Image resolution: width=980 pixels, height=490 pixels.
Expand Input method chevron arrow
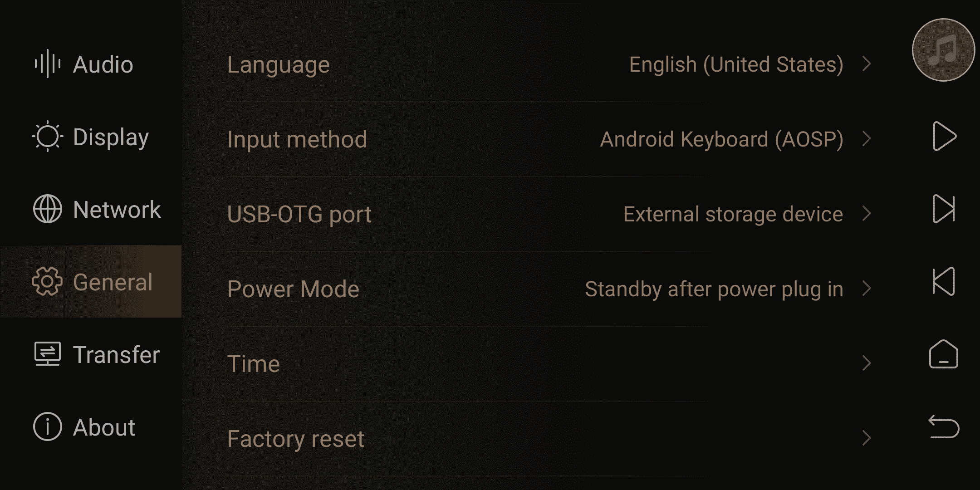click(867, 138)
